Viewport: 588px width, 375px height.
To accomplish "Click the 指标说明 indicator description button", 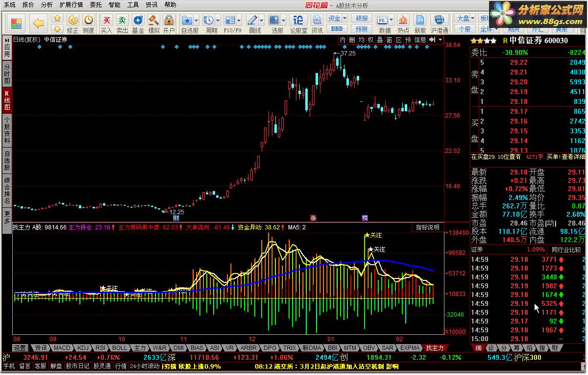I will (428, 227).
